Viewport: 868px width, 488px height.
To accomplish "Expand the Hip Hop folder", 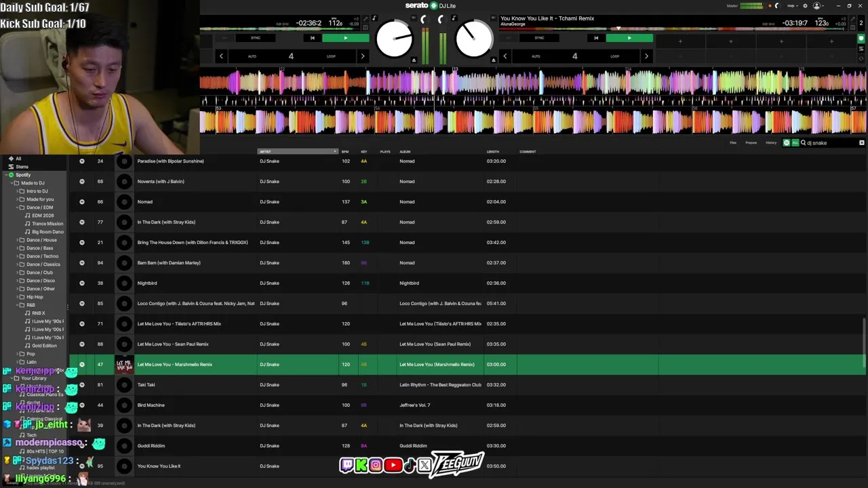I will pyautogui.click(x=16, y=297).
